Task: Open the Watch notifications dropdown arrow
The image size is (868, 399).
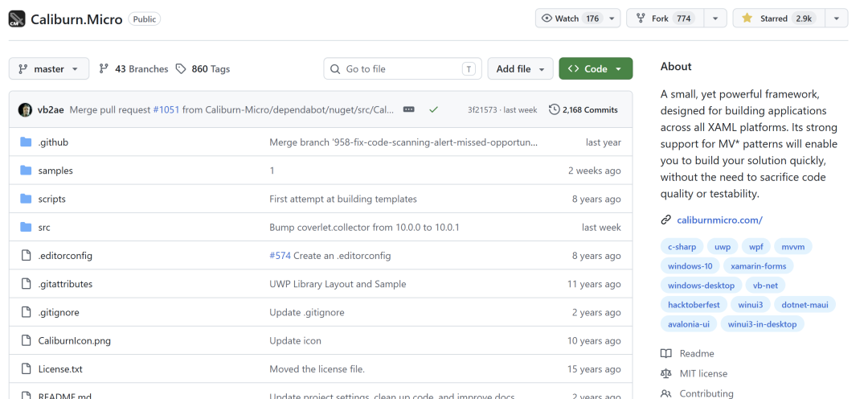Action: tap(612, 19)
